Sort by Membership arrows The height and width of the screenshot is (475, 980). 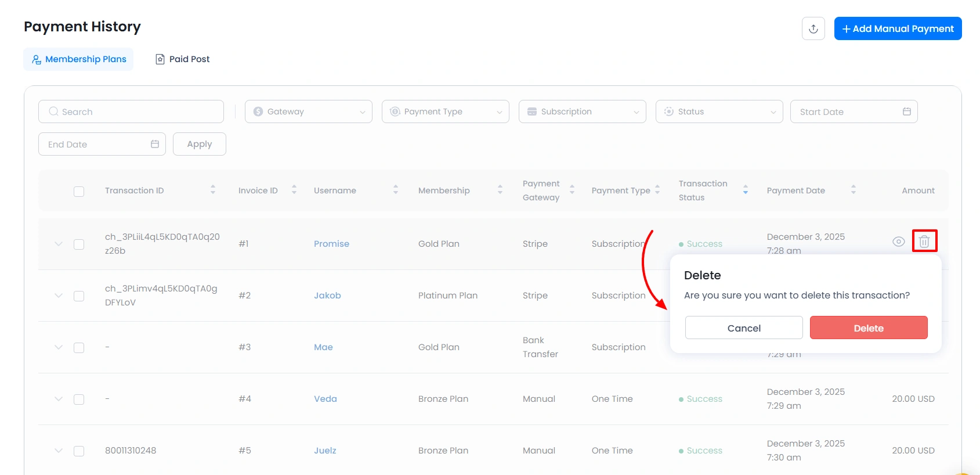tap(500, 190)
